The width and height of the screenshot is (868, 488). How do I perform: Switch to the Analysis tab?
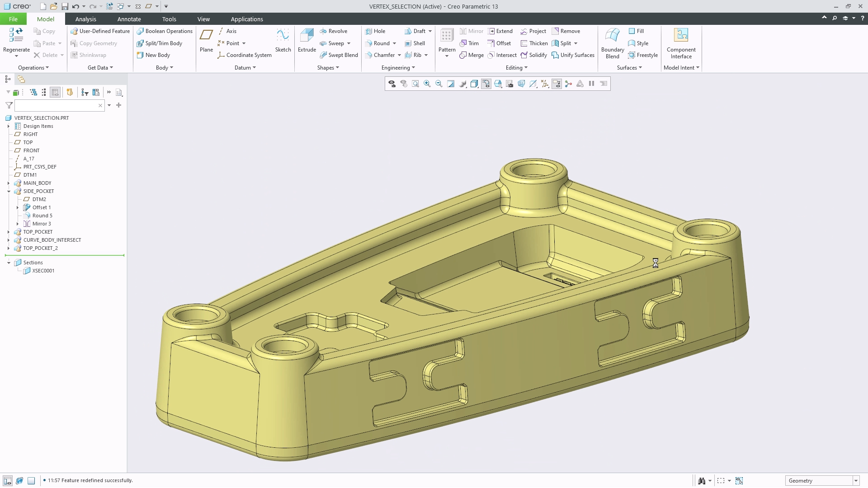coord(85,19)
